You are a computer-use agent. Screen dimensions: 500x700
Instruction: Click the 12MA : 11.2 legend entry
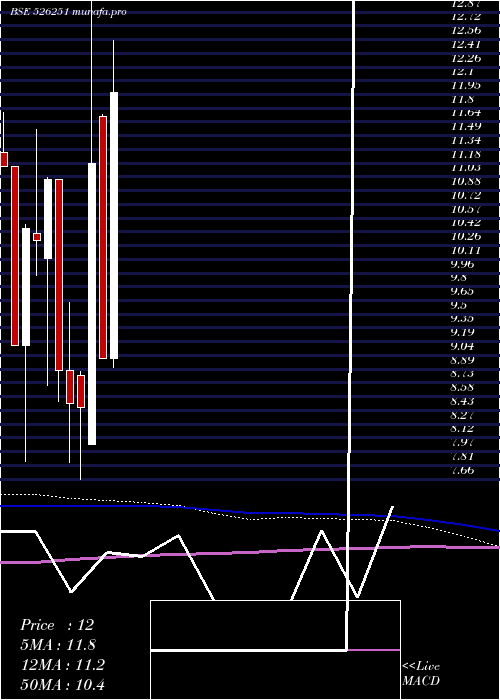coord(63,665)
